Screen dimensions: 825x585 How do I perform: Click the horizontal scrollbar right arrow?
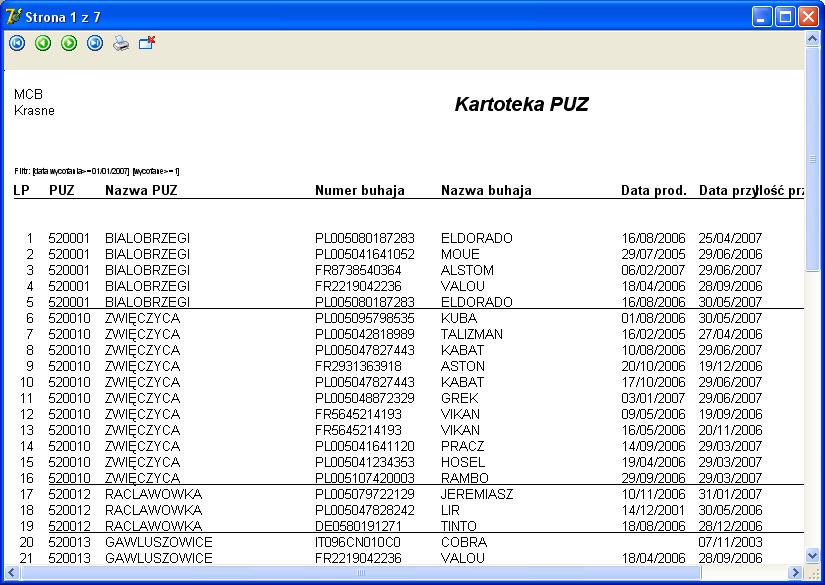pyautogui.click(x=796, y=572)
